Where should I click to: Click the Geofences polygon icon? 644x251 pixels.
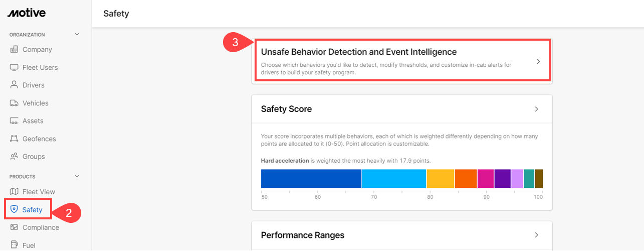pos(14,139)
